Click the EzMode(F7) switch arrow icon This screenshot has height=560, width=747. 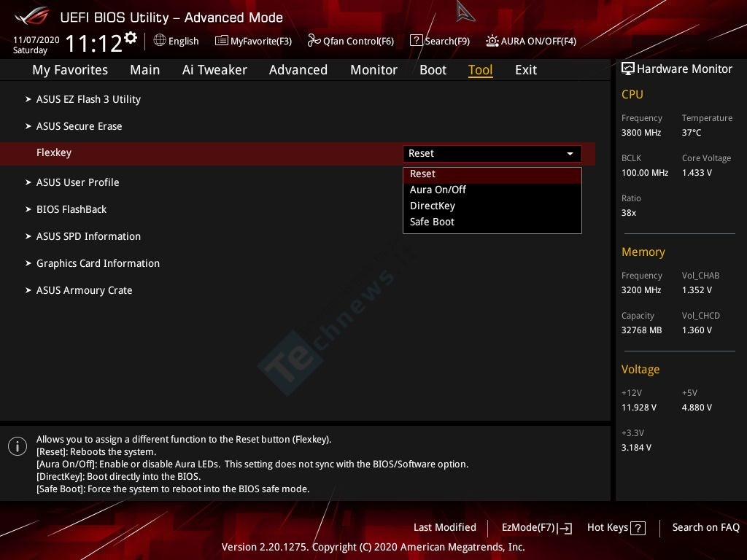pyautogui.click(x=565, y=528)
